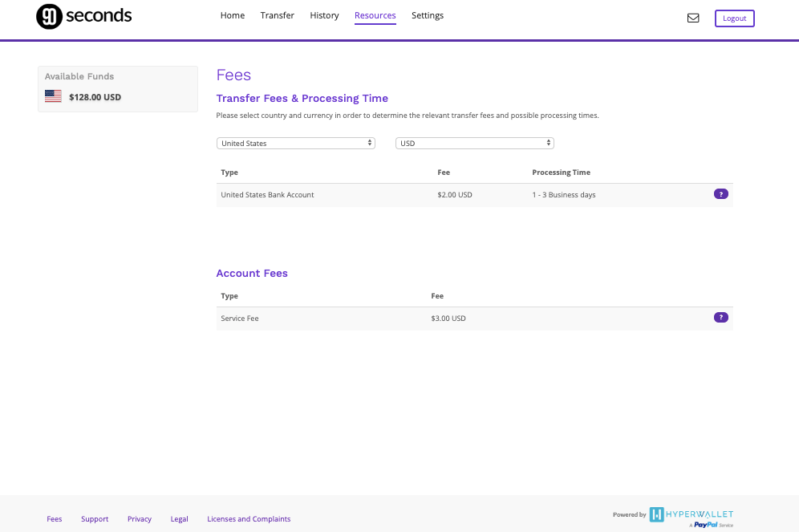Viewport: 799px width, 532px height.
Task: Click the Fees footer link
Action: [55, 519]
